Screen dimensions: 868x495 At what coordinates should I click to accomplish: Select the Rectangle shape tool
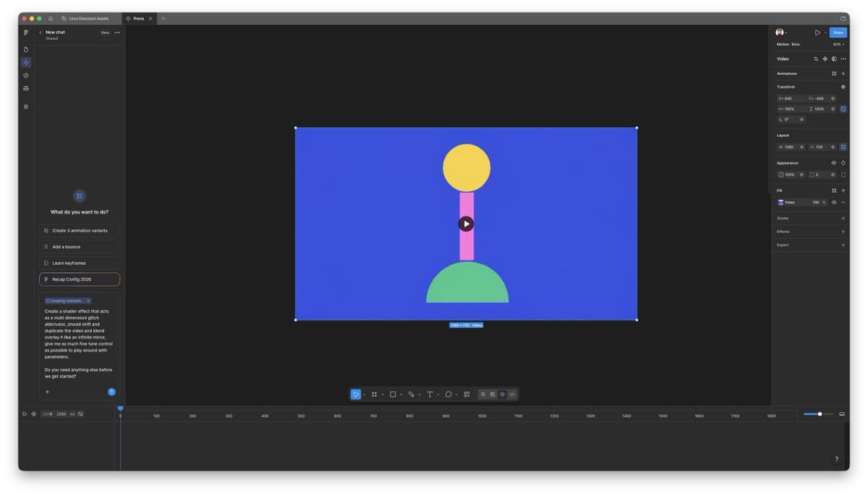(393, 394)
